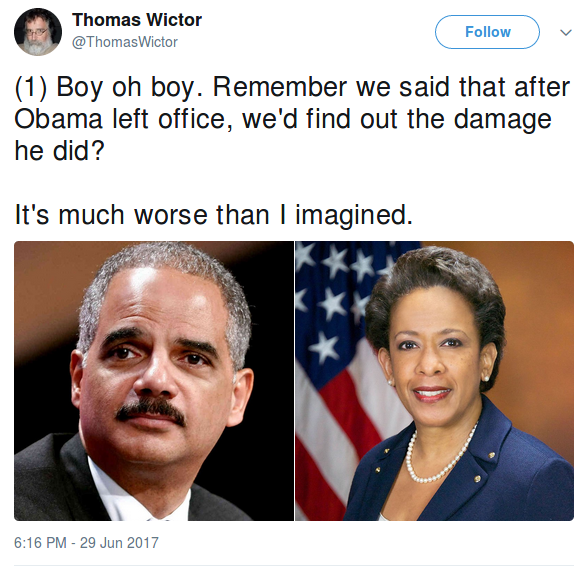Click the line 'It's much worse than I imagined.'
583x566 pixels.
tap(214, 215)
